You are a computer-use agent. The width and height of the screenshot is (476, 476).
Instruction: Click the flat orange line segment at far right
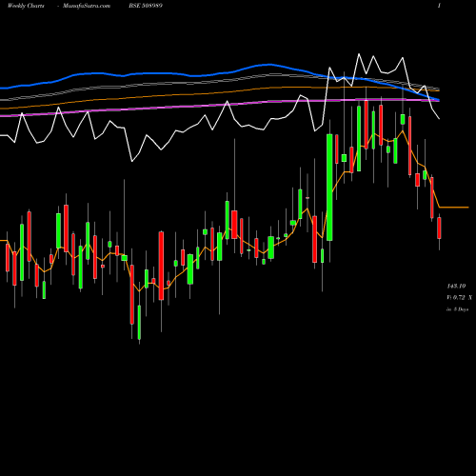click(x=454, y=208)
